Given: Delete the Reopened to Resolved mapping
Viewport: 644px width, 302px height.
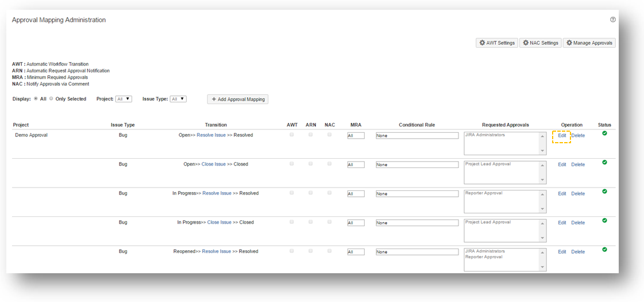Looking at the screenshot, I should (578, 252).
